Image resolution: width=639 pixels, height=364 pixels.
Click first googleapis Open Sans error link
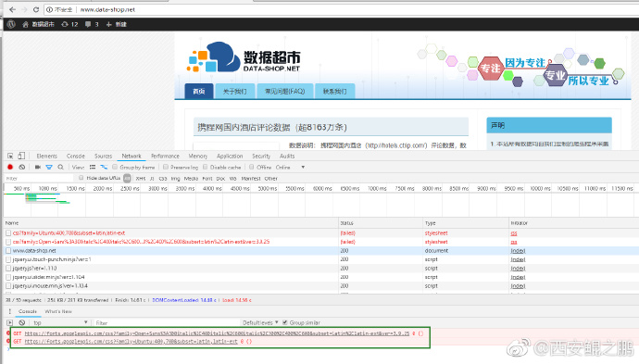point(217,333)
